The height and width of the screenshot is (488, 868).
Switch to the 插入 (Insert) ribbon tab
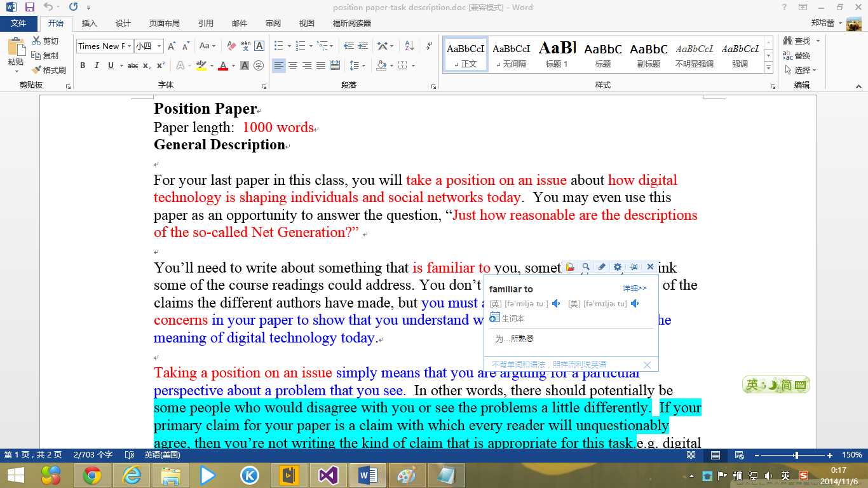[x=90, y=24]
